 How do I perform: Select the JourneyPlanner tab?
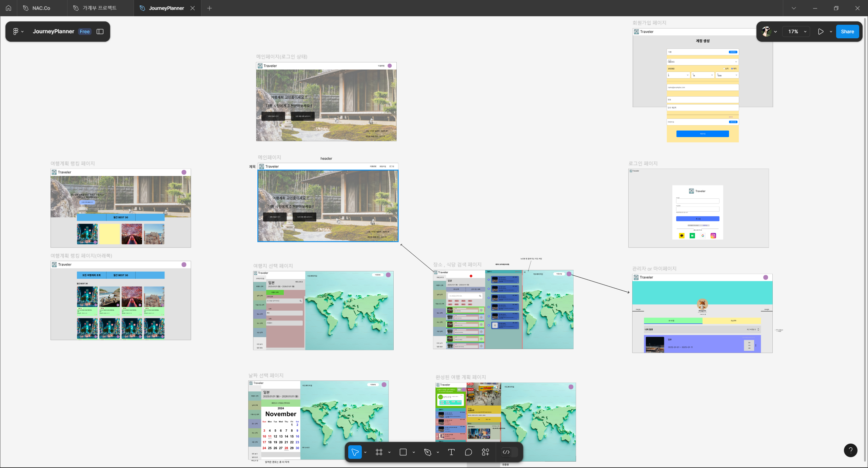(166, 8)
